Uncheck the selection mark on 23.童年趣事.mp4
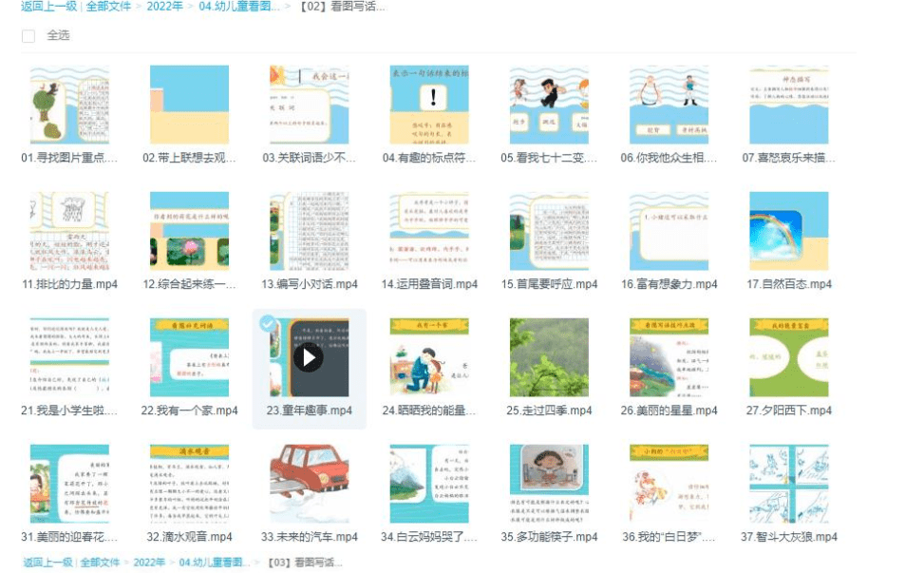924x573 pixels. coord(268,322)
